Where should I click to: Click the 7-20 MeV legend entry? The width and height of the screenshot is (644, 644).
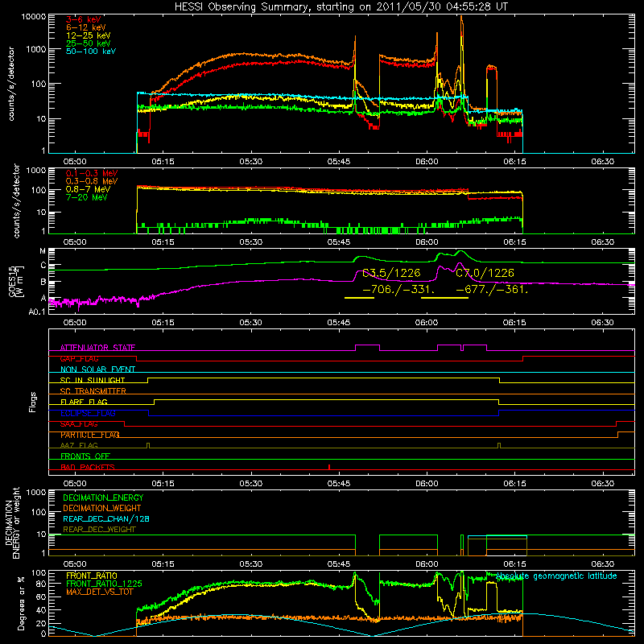(x=87, y=197)
